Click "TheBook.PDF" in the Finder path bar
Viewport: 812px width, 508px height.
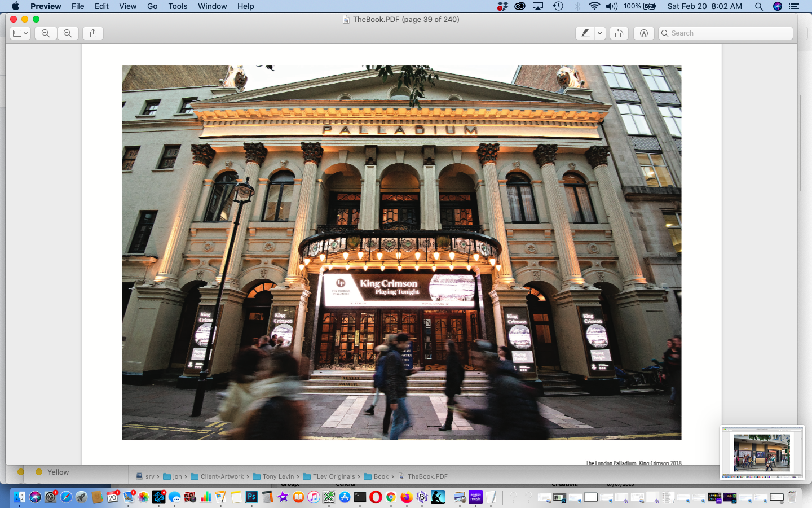423,476
